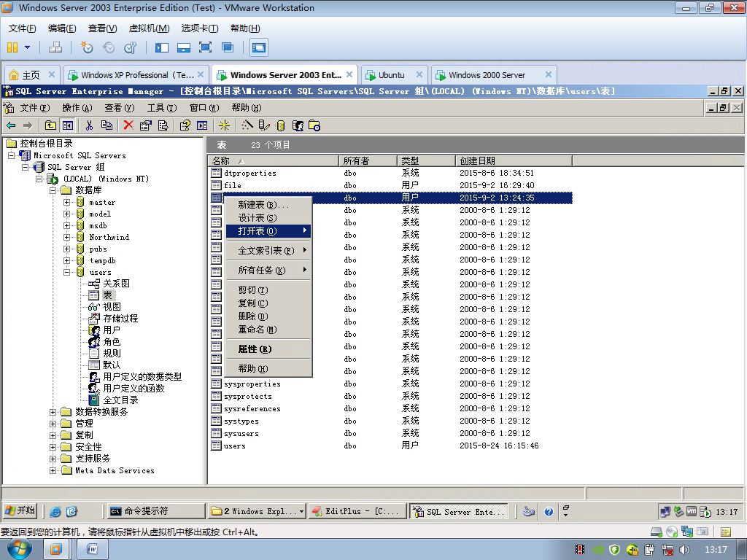Collapse the users database node
Screen dimensions: 747x560
point(66,273)
